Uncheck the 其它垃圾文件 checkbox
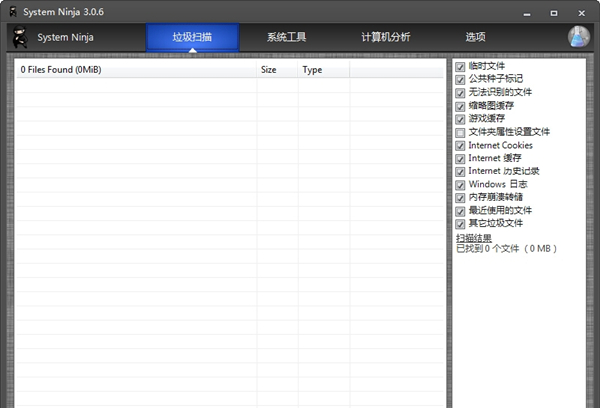The height and width of the screenshot is (408, 600). click(460, 223)
